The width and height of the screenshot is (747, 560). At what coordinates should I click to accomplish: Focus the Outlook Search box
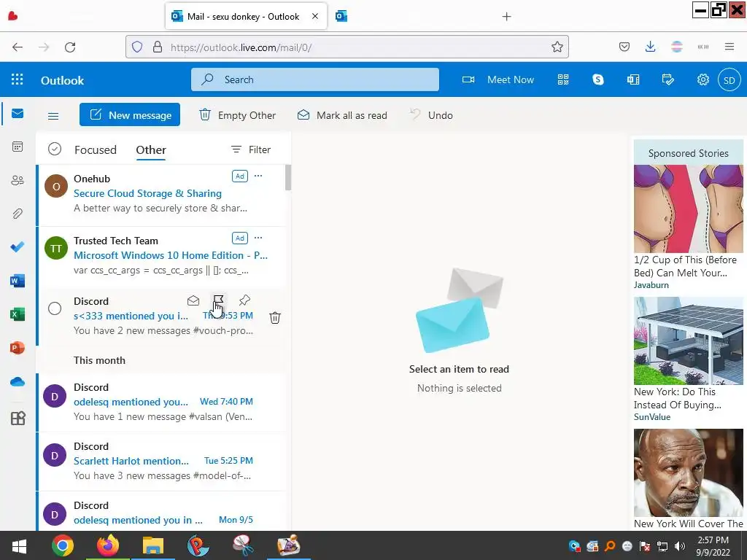pyautogui.click(x=315, y=79)
